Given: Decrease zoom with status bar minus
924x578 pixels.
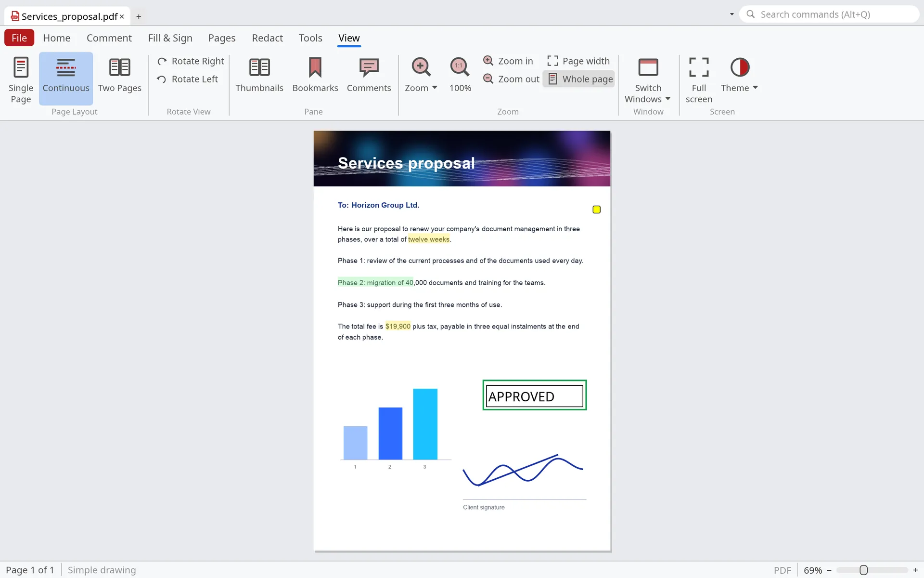Looking at the screenshot, I should 829,570.
